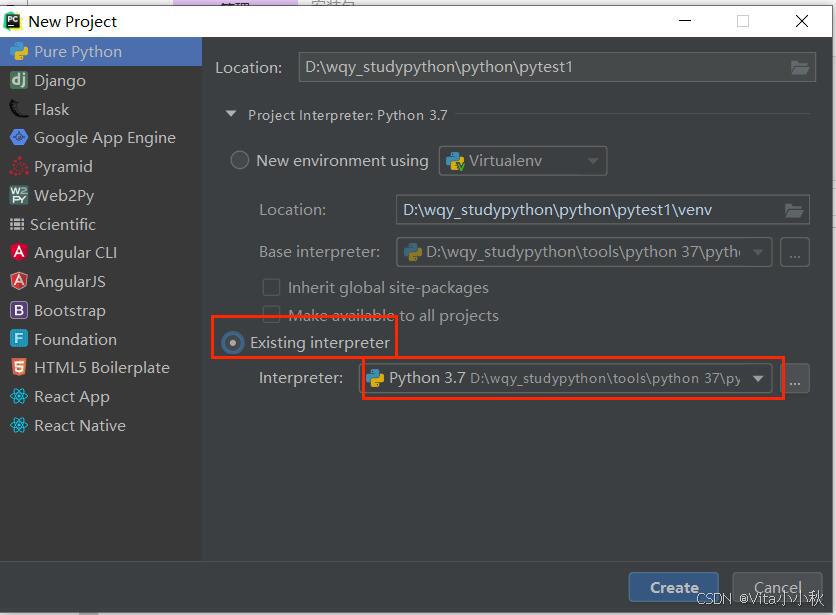Collapse the Project Interpreter section
Image resolution: width=836 pixels, height=615 pixels.
[231, 114]
